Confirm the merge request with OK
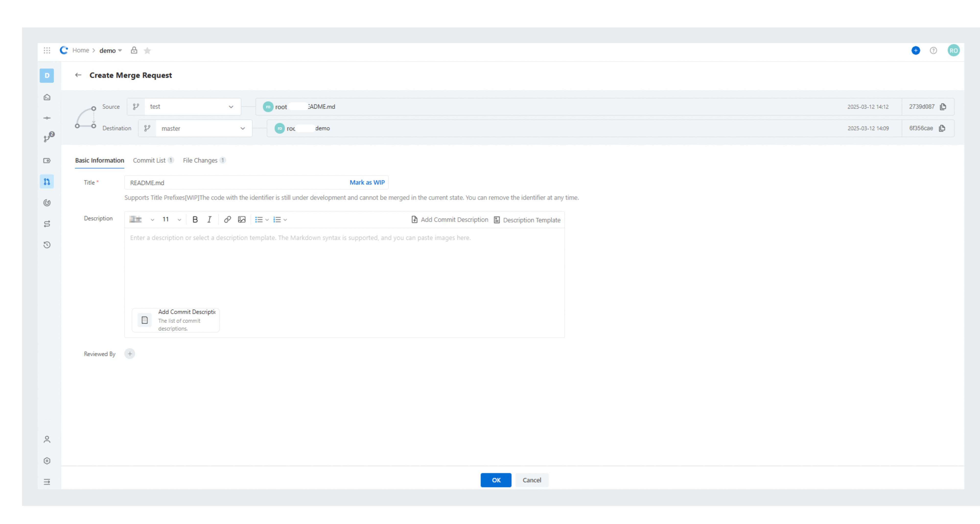The height and width of the screenshot is (524, 980). click(496, 480)
